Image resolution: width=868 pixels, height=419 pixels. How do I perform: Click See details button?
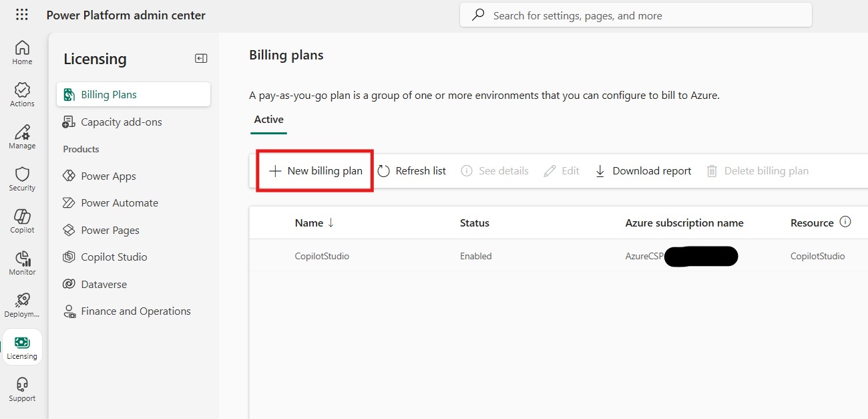495,171
